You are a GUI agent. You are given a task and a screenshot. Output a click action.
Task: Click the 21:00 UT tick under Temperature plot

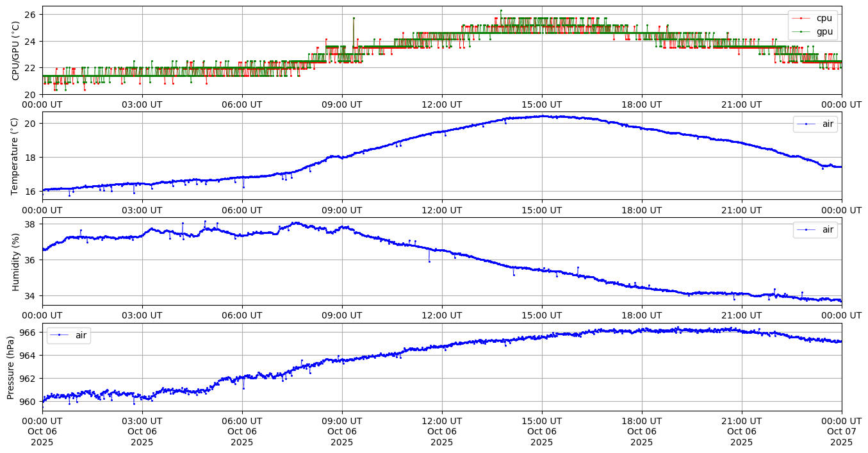pos(742,210)
